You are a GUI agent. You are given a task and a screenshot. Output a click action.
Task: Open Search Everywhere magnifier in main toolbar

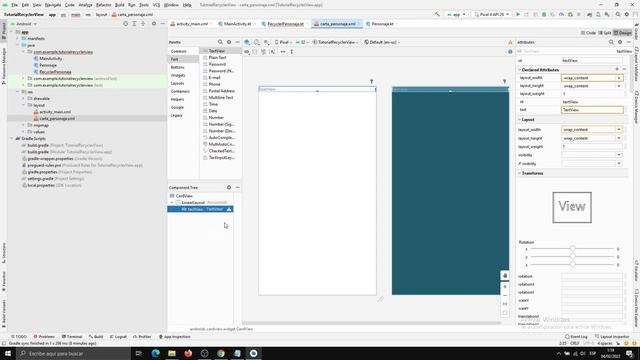618,14
